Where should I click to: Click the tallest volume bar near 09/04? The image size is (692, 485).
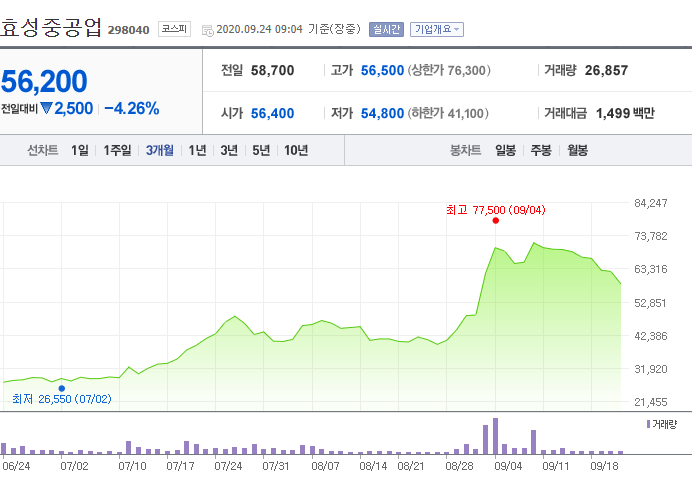(x=496, y=436)
